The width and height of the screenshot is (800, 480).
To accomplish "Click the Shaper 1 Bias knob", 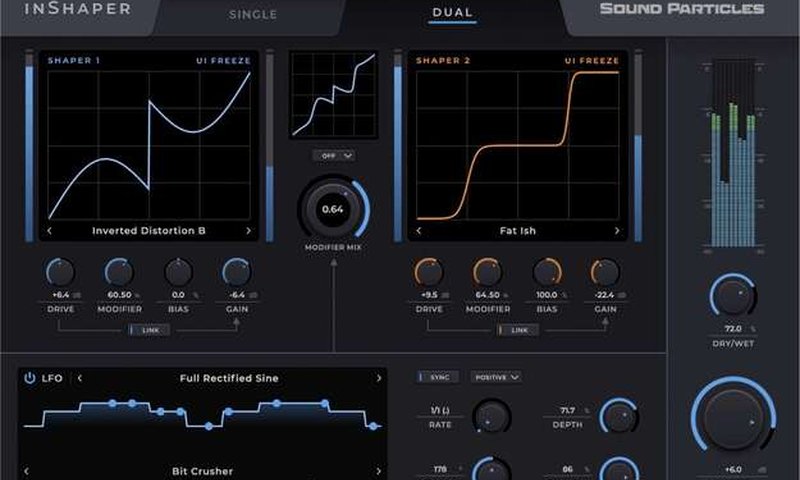I will click(178, 272).
